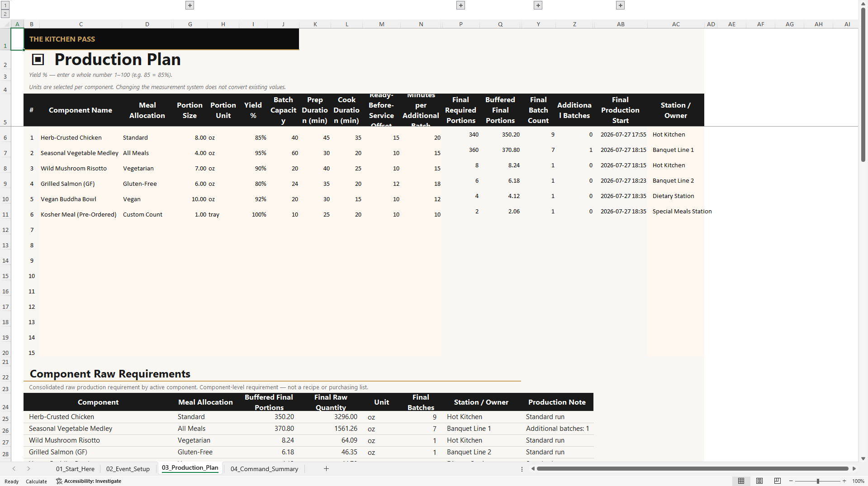Viewport: 868px width, 486px height.
Task: Click the Special Meals Station cell
Action: [676, 211]
